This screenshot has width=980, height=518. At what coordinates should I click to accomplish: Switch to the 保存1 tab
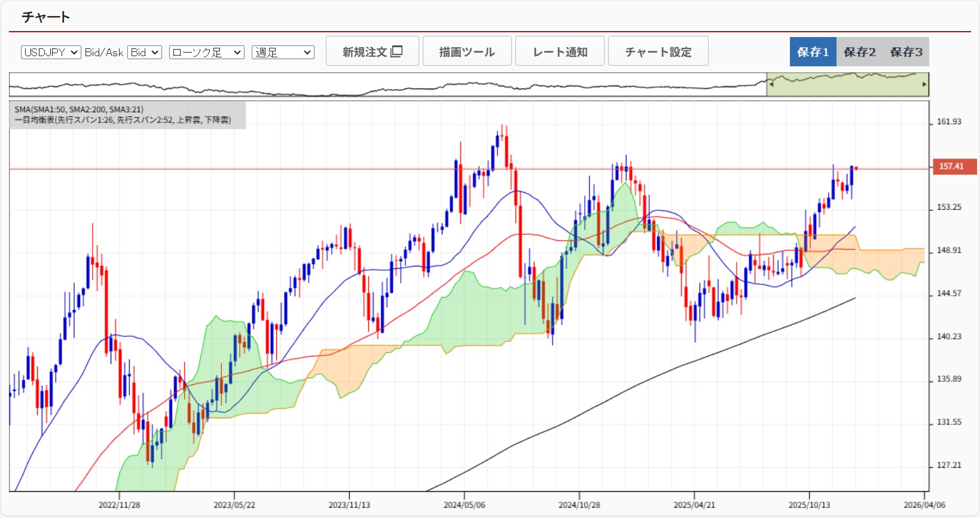coord(813,52)
